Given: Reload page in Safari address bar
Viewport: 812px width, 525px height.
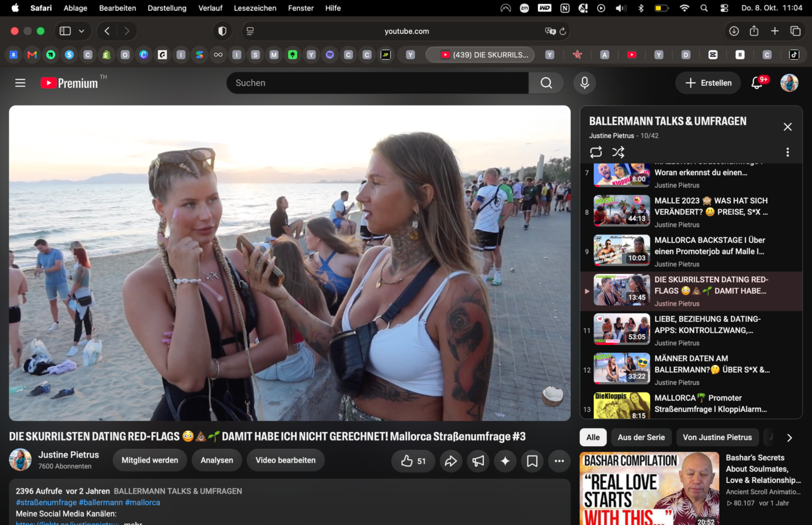Looking at the screenshot, I should click(563, 31).
